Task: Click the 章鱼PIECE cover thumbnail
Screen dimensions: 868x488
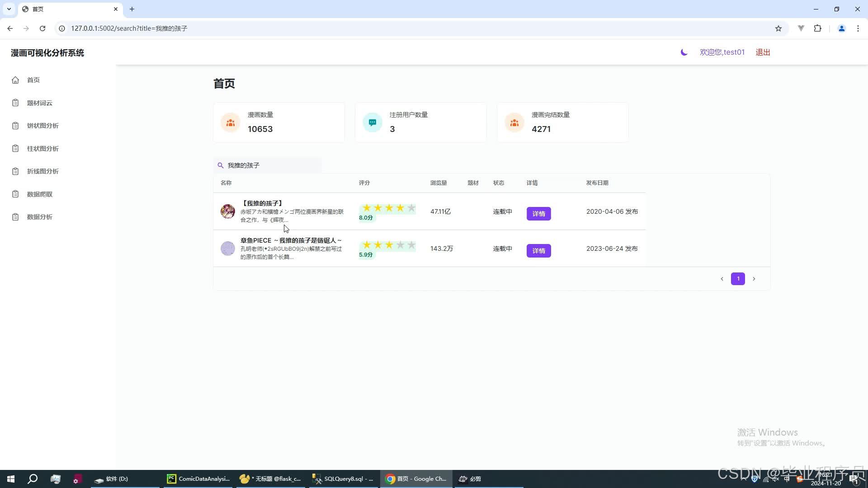Action: click(x=228, y=249)
